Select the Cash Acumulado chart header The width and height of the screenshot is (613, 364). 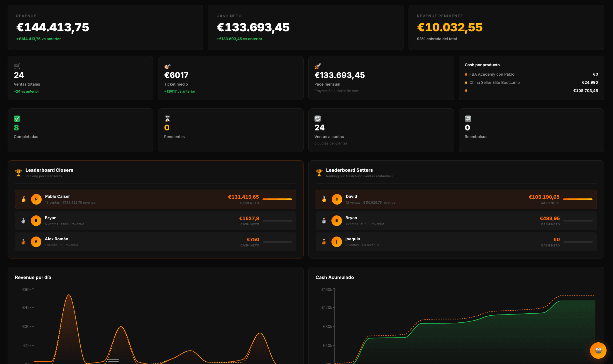[x=335, y=277]
